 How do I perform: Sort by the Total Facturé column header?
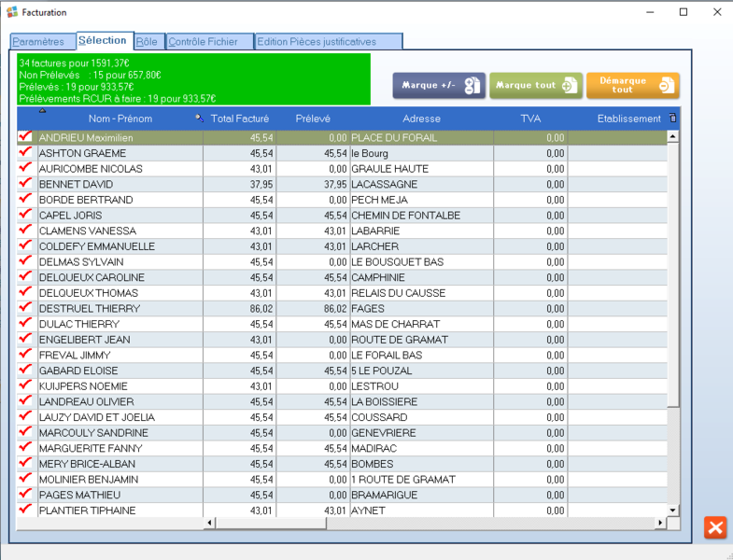click(239, 119)
